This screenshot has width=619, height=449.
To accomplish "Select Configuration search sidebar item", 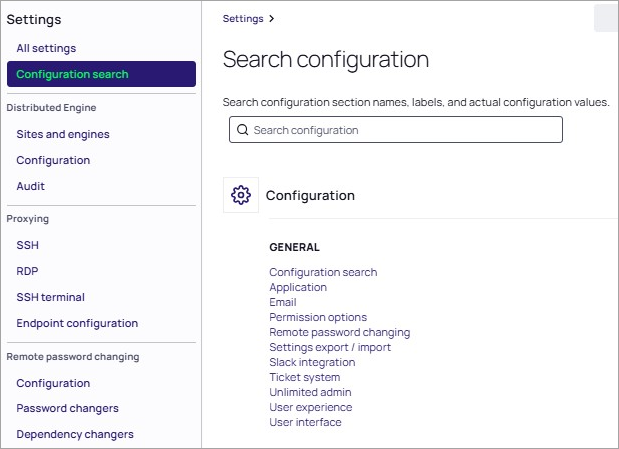I will (x=72, y=74).
